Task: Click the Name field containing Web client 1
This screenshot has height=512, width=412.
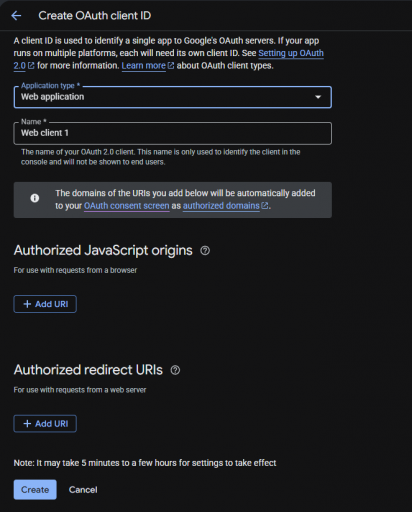Action: coord(173,133)
